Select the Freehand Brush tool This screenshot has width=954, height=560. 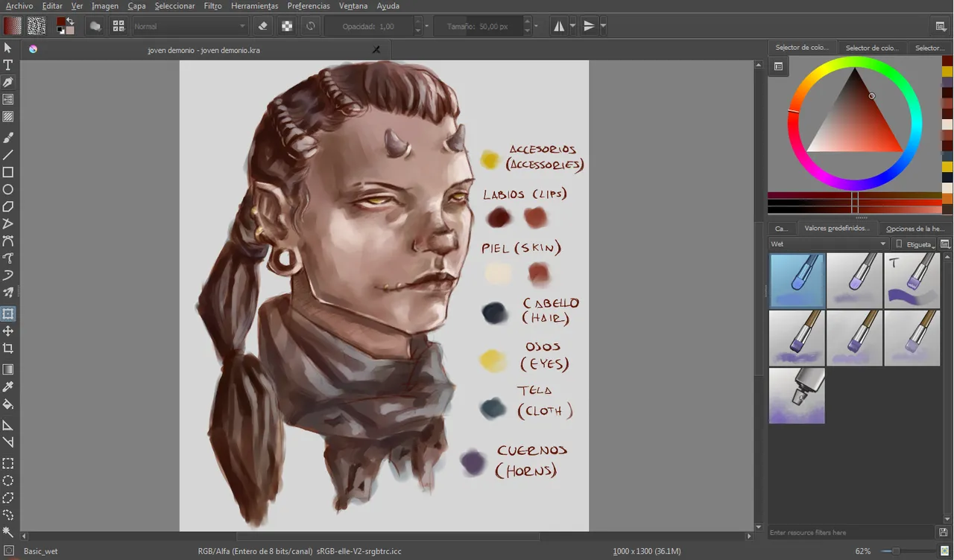pyautogui.click(x=8, y=138)
